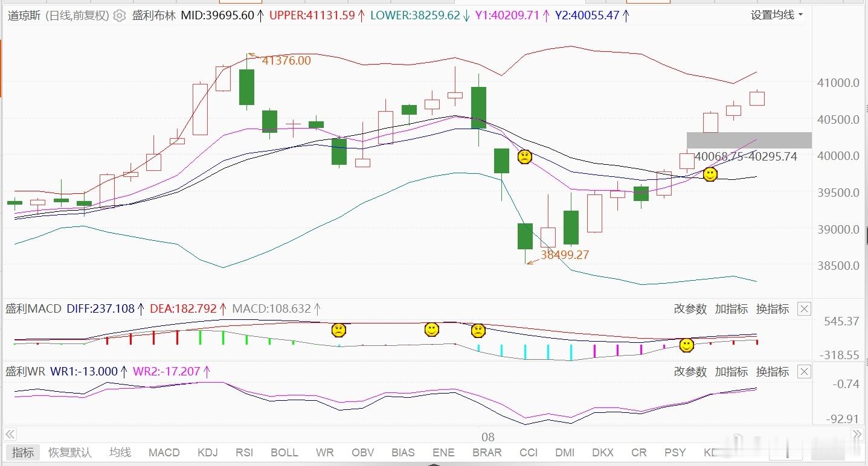Click the 40068.75-40295.74 gap range label
The width and height of the screenshot is (868, 466).
point(745,157)
